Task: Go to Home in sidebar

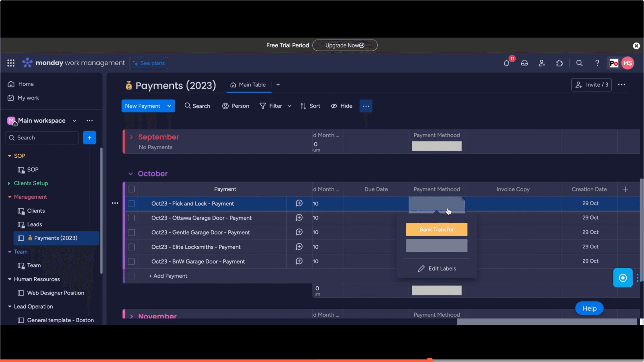Action: [x=21, y=84]
